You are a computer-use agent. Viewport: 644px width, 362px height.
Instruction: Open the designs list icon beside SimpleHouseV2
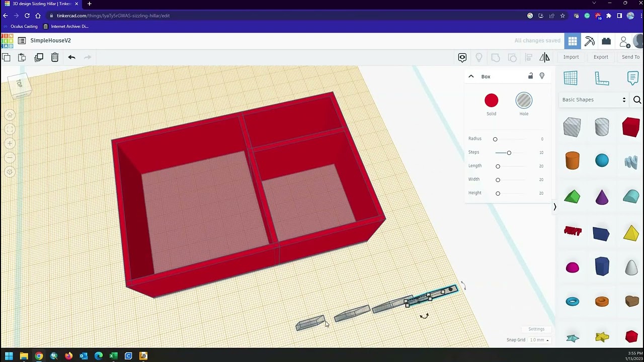point(22,41)
